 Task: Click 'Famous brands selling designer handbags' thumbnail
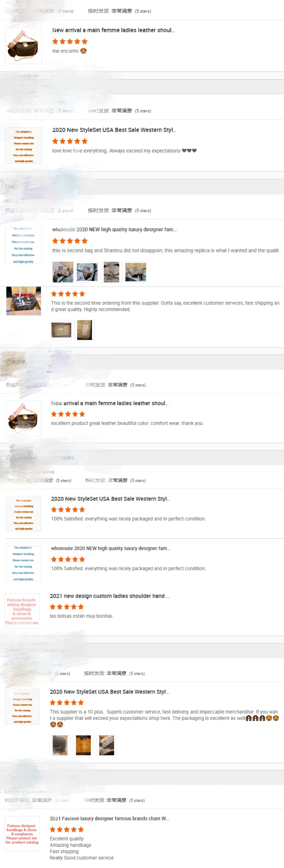(22, 611)
